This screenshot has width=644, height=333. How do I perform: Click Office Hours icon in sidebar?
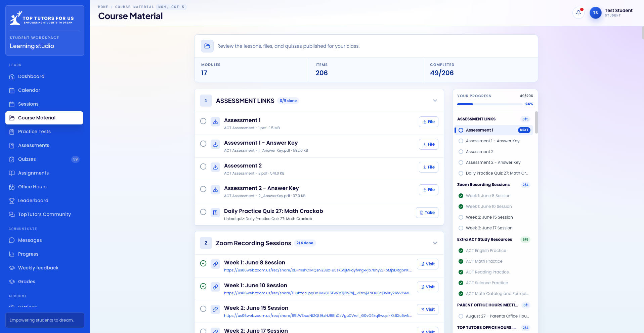(12, 187)
